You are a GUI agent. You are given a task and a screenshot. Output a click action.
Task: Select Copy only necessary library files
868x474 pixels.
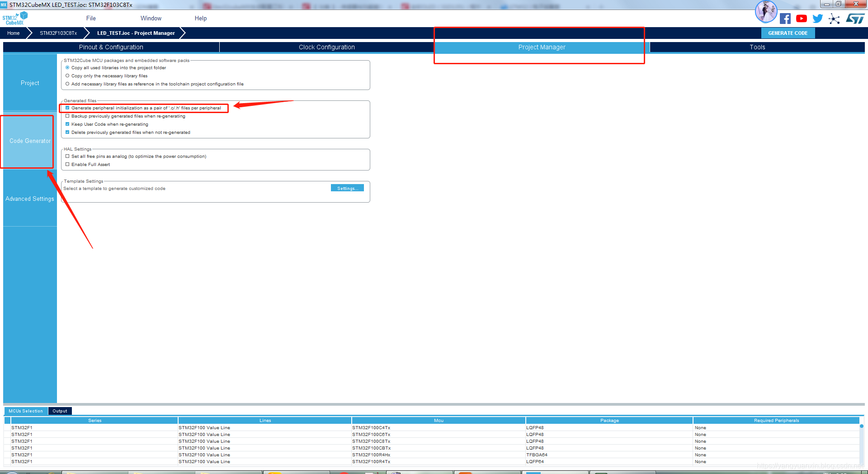67,76
